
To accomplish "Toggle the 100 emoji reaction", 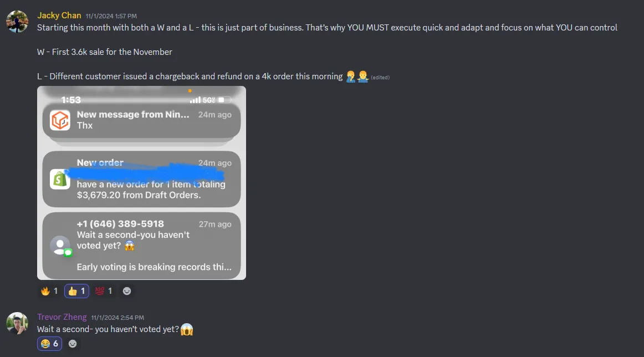I will tap(104, 291).
